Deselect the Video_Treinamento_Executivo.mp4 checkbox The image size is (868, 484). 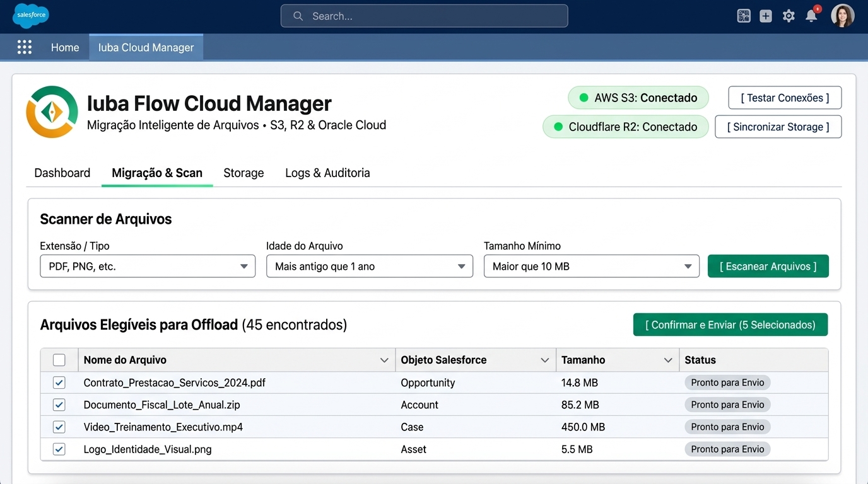tap(59, 427)
